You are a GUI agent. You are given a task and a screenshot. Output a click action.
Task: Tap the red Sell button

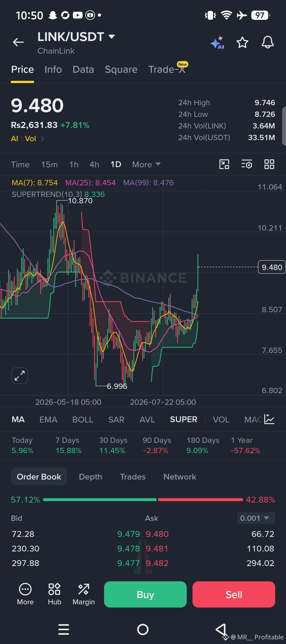point(234,594)
